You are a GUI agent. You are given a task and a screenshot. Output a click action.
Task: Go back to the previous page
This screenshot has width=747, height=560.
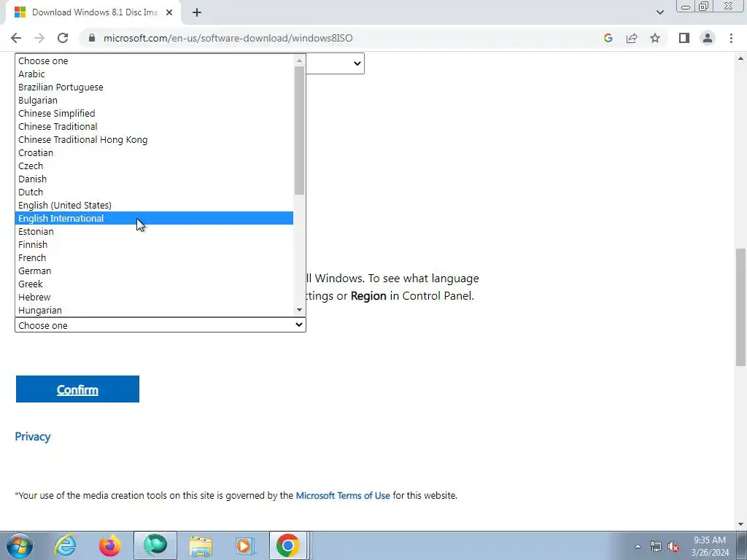(16, 38)
